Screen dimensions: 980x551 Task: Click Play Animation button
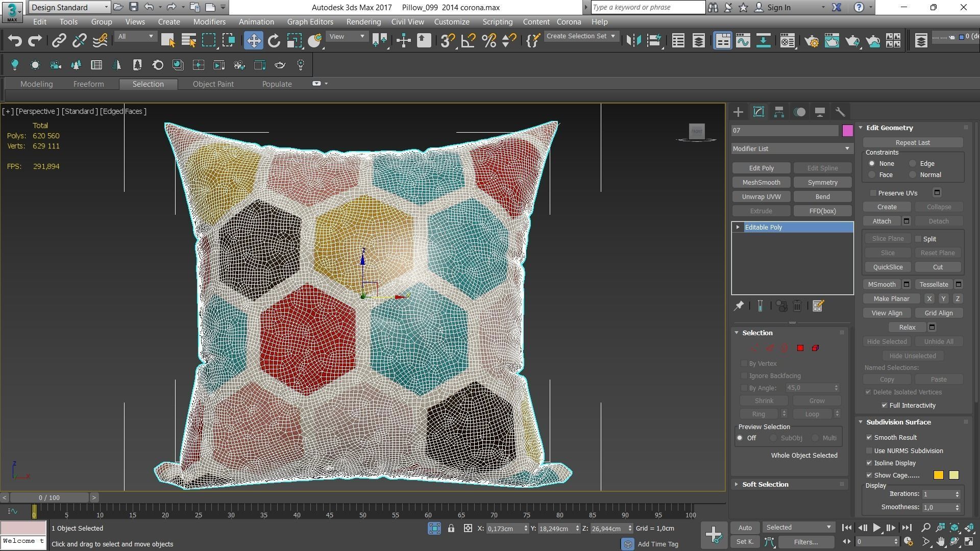tap(876, 528)
